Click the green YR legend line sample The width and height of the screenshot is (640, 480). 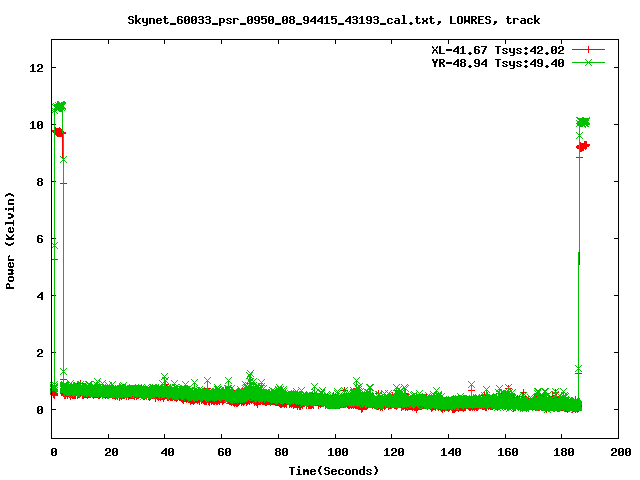(x=588, y=62)
